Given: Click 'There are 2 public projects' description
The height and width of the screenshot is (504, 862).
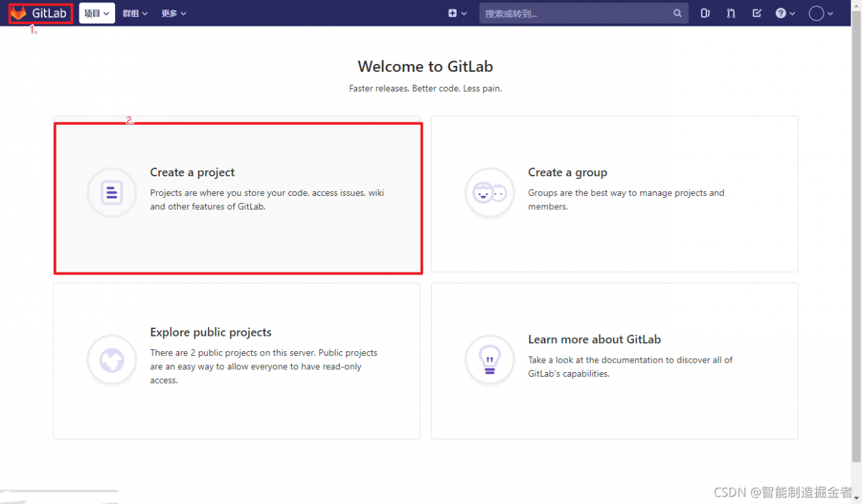Looking at the screenshot, I should 264,367.
